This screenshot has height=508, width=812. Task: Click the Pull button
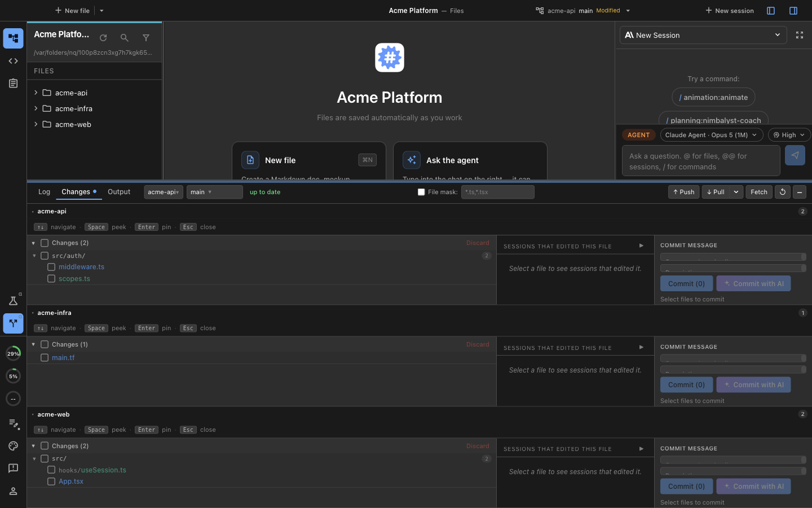(716, 192)
